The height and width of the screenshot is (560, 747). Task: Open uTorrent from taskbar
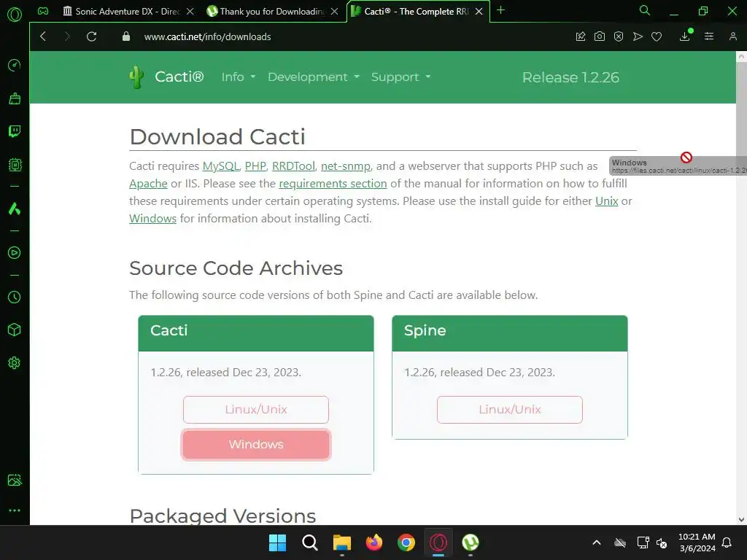point(471,542)
